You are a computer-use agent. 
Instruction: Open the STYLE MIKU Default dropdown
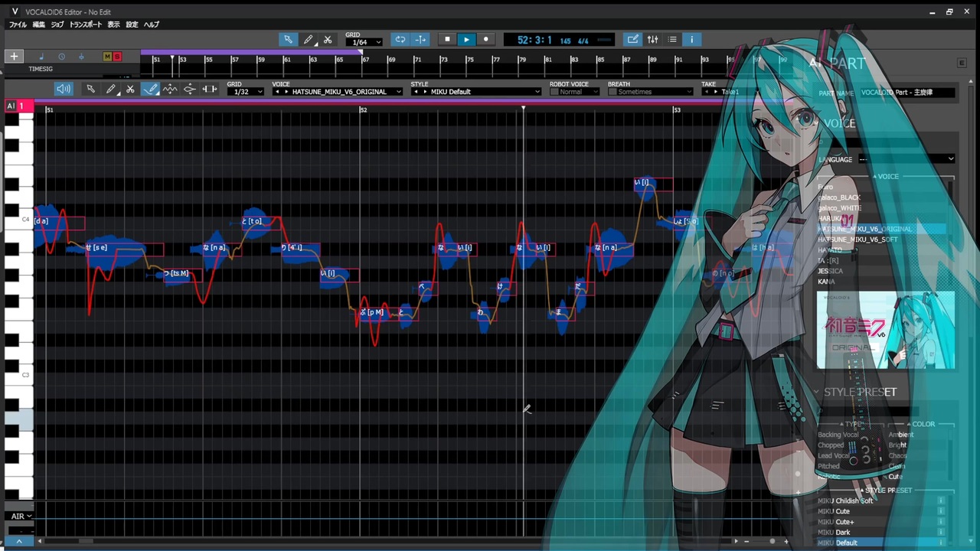(x=475, y=92)
